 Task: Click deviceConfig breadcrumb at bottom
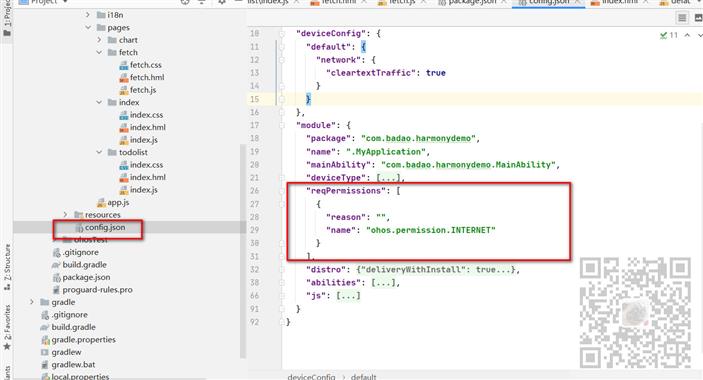coord(311,376)
